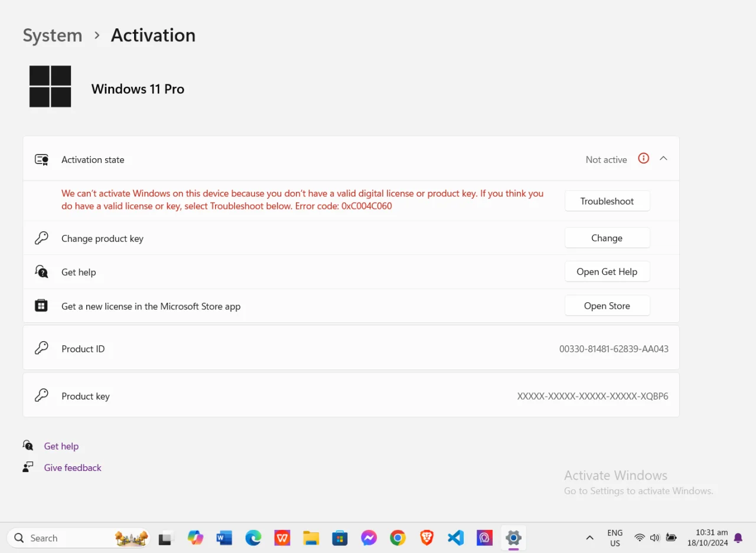
Task: Click the Windows 11 Pro edition title
Action: pos(138,89)
